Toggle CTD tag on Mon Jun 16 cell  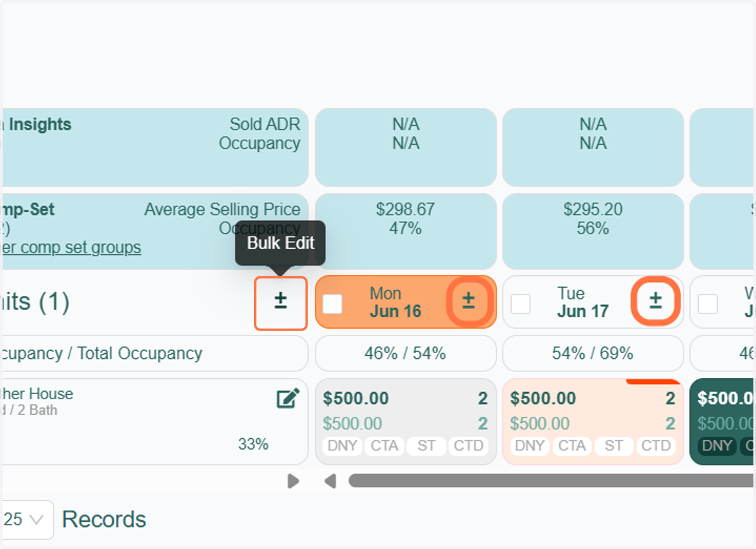(x=468, y=446)
